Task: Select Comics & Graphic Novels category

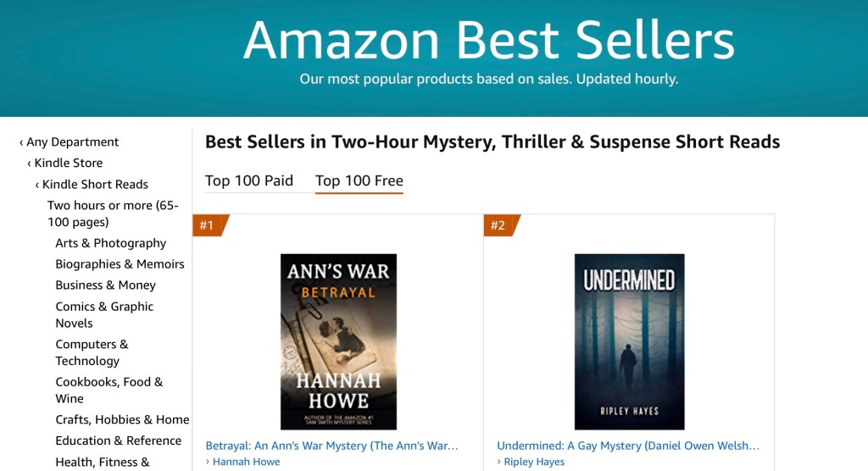Action: coord(104,314)
